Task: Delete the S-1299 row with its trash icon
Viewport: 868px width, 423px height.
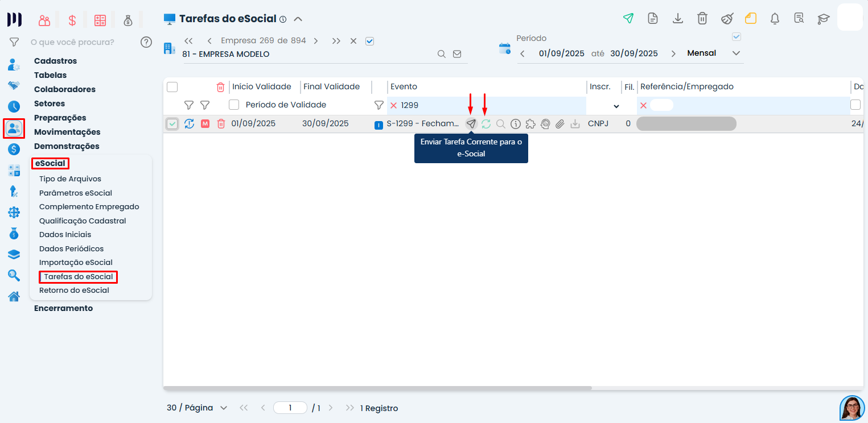Action: coord(221,123)
